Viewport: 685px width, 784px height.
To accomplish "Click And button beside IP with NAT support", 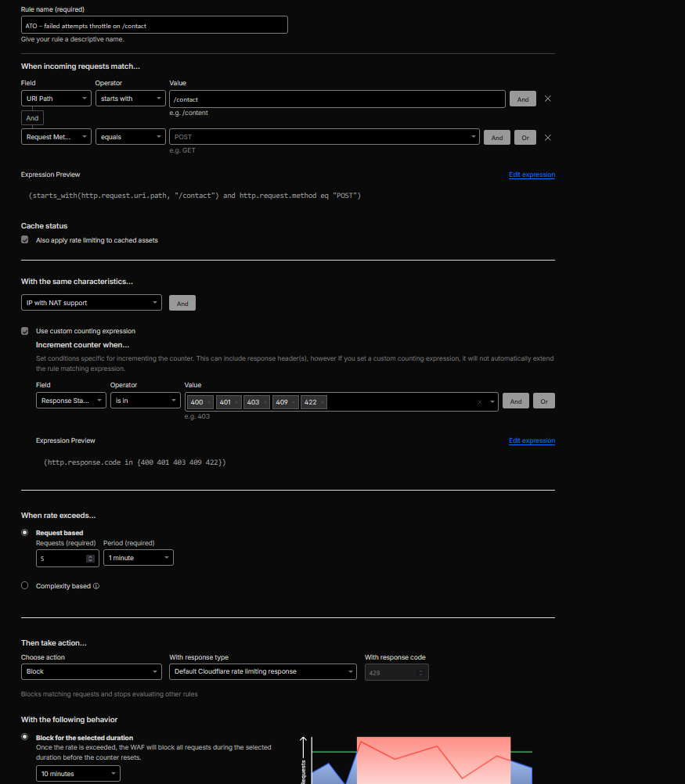I will coord(182,304).
